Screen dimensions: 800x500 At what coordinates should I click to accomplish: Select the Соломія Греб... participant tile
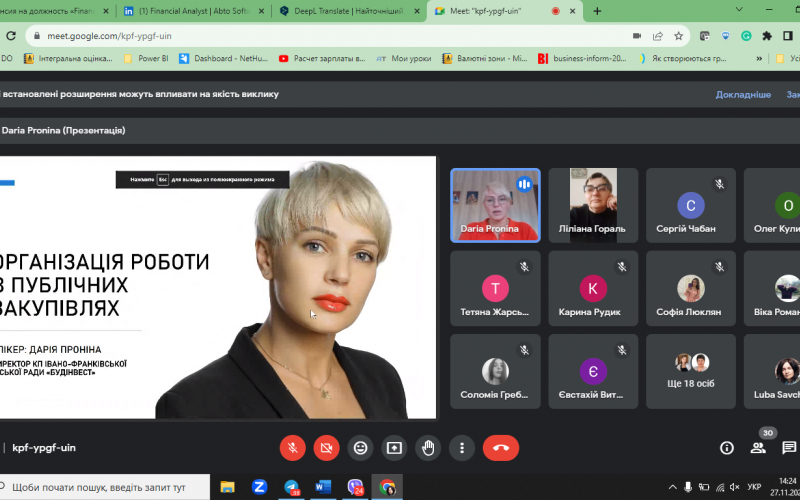pos(495,371)
